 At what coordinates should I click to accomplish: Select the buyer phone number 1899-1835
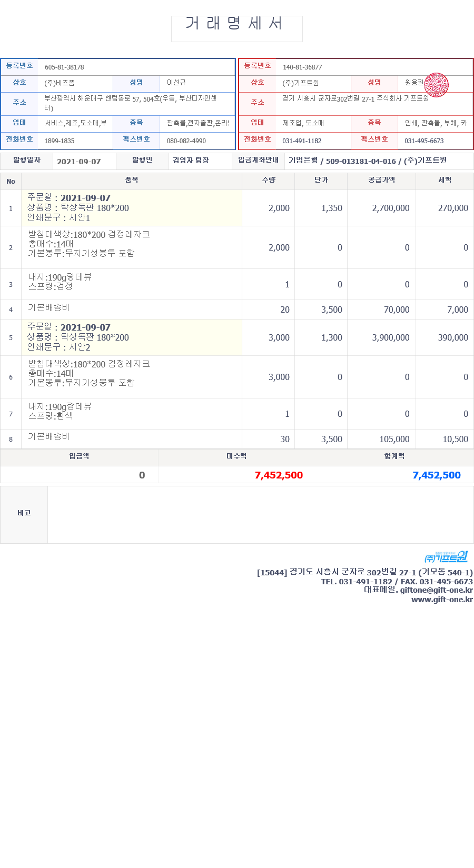point(60,141)
